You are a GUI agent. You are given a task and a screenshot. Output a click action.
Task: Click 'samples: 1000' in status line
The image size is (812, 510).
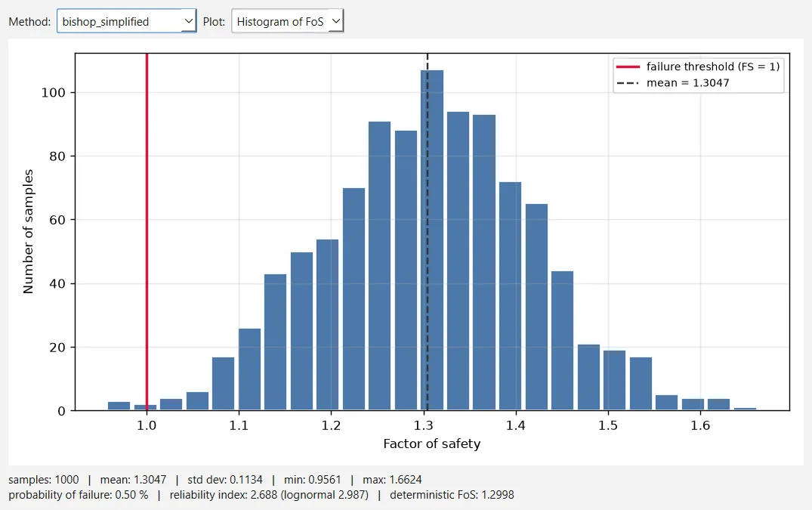(x=44, y=480)
